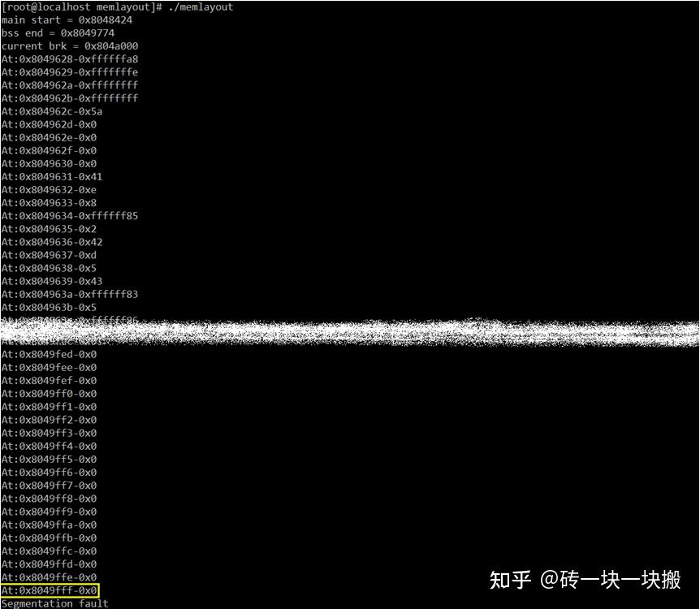Click the './memlayout' command prompt line
The width and height of the screenshot is (700, 609).
coord(117,7)
